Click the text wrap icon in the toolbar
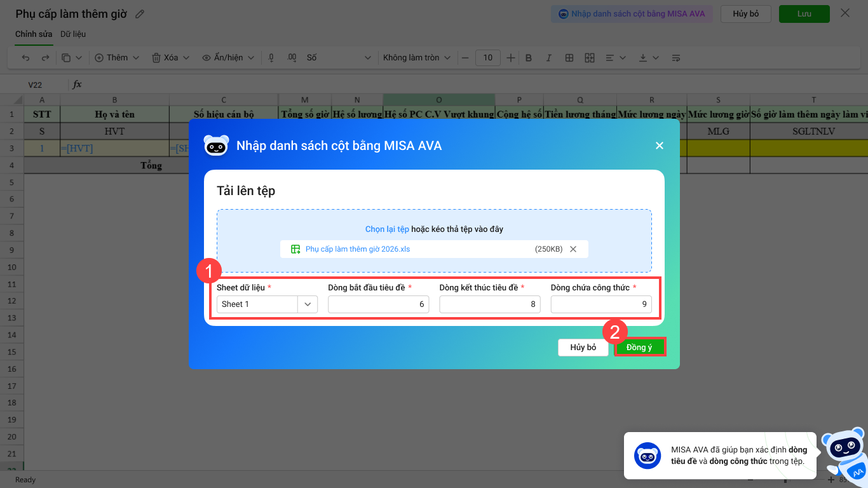This screenshot has height=488, width=868. pos(676,58)
